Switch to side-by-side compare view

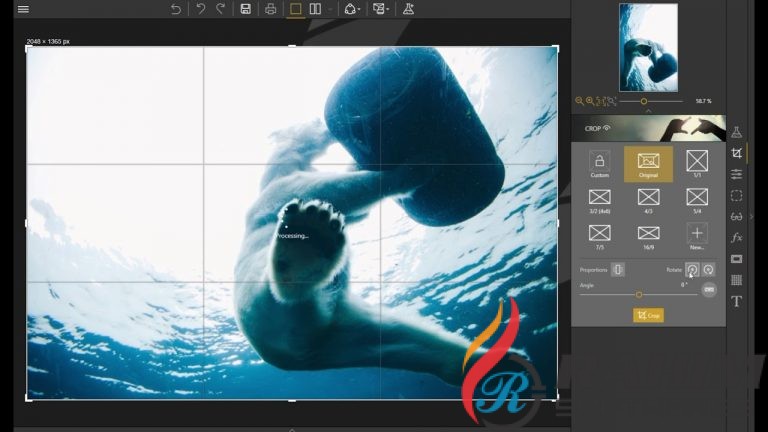315,9
